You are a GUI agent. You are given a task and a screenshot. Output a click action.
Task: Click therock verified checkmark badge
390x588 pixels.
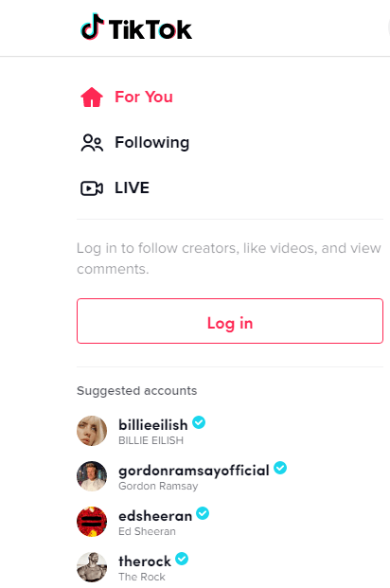182,559
